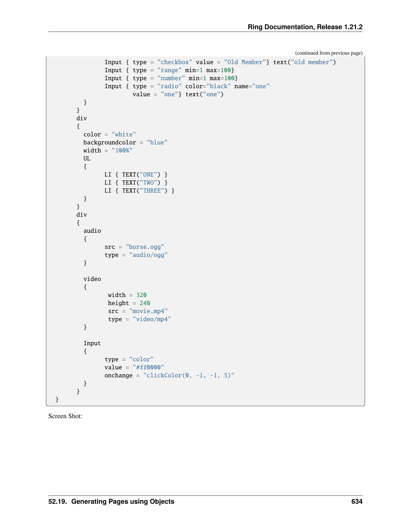This screenshot has width=411, height=532.
Task: Click the checkbox Input code line
Action: coord(220,62)
